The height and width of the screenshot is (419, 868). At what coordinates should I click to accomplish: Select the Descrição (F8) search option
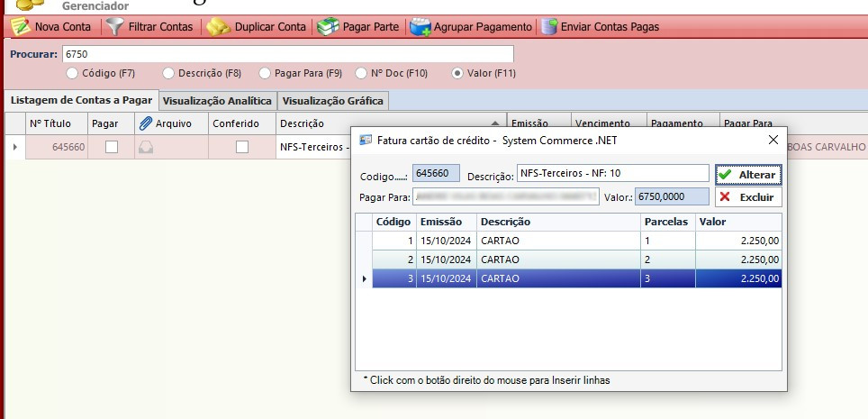[x=168, y=73]
